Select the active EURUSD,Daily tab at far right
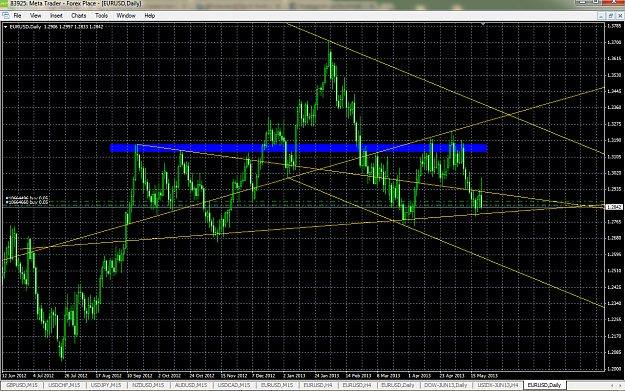625x391 pixels. point(544,385)
